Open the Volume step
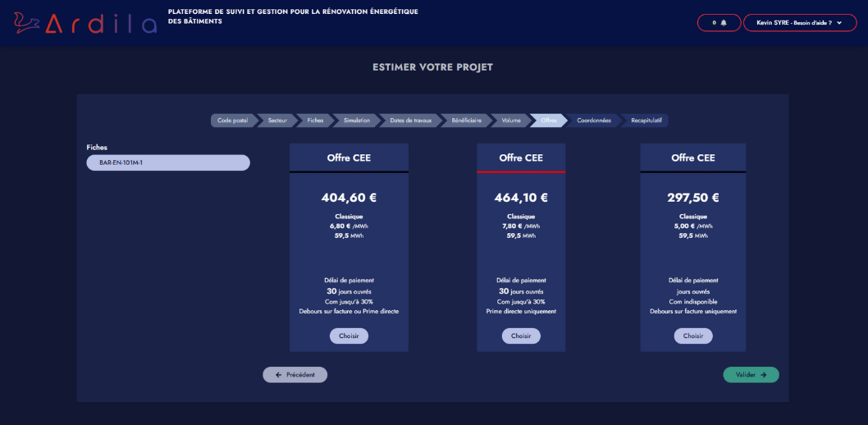 tap(511, 121)
